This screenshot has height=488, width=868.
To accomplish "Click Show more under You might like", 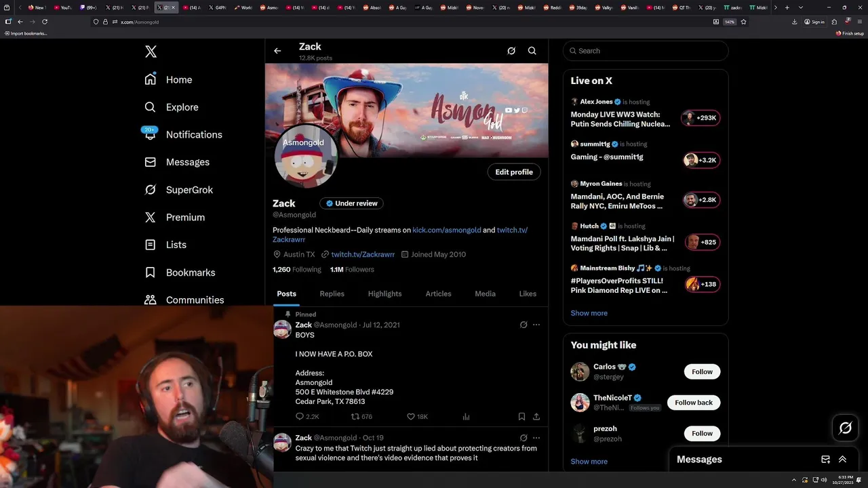I will click(x=589, y=462).
